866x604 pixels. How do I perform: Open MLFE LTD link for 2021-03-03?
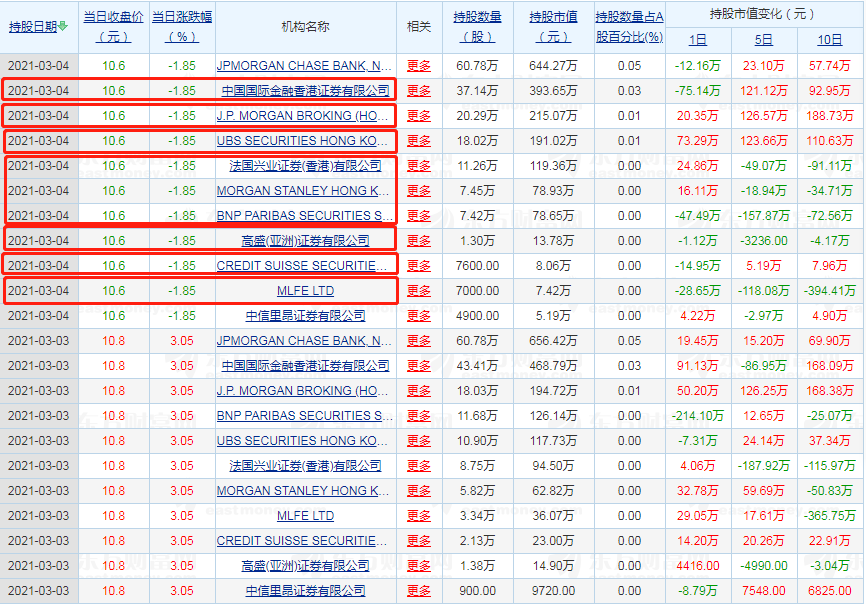(305, 516)
